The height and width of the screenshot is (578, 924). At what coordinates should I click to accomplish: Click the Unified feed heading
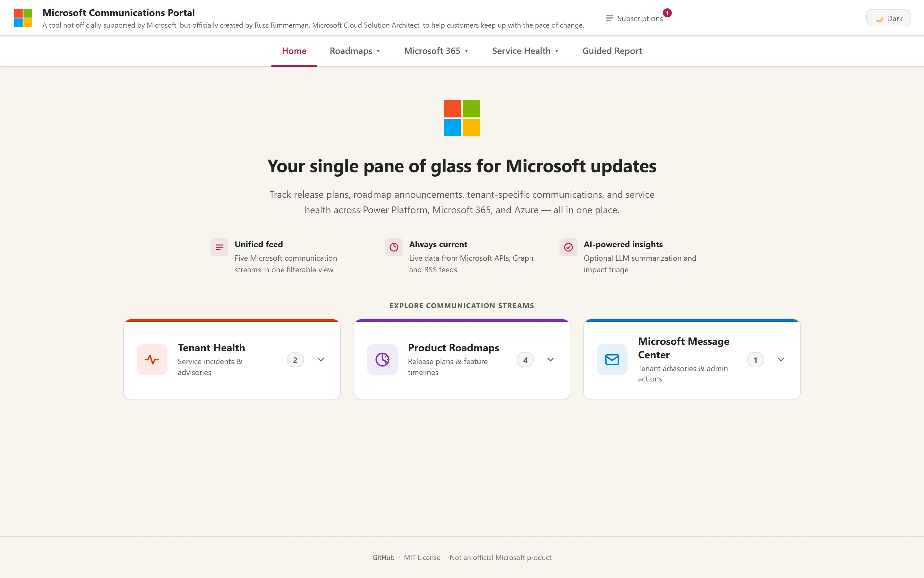click(x=259, y=244)
